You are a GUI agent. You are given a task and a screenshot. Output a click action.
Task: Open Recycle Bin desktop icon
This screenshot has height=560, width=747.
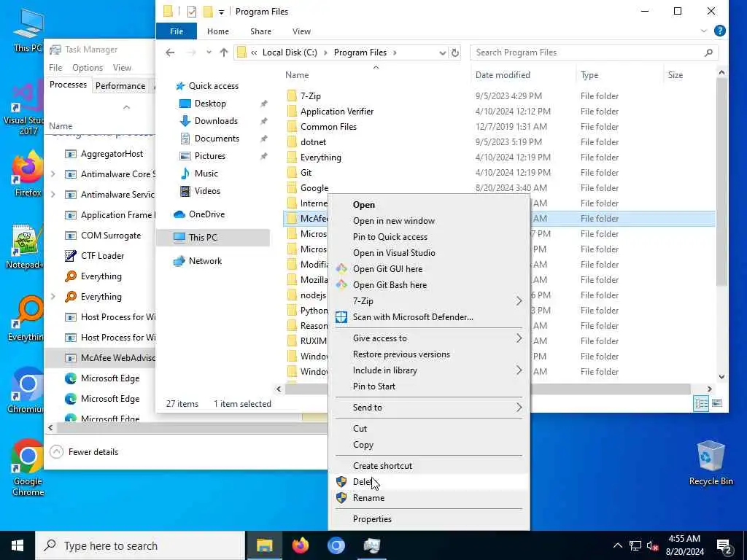coord(711,462)
